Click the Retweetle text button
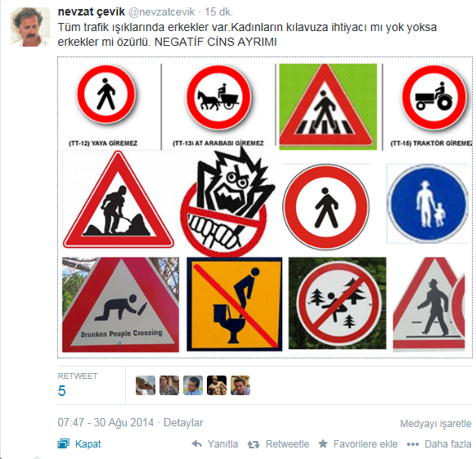Viewport: 476px width, 459px height. 287,444
